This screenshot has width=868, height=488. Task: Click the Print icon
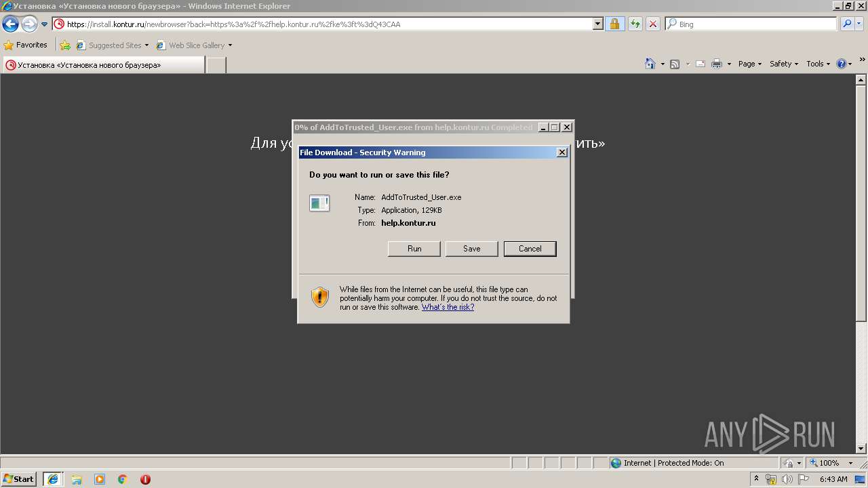[x=717, y=64]
